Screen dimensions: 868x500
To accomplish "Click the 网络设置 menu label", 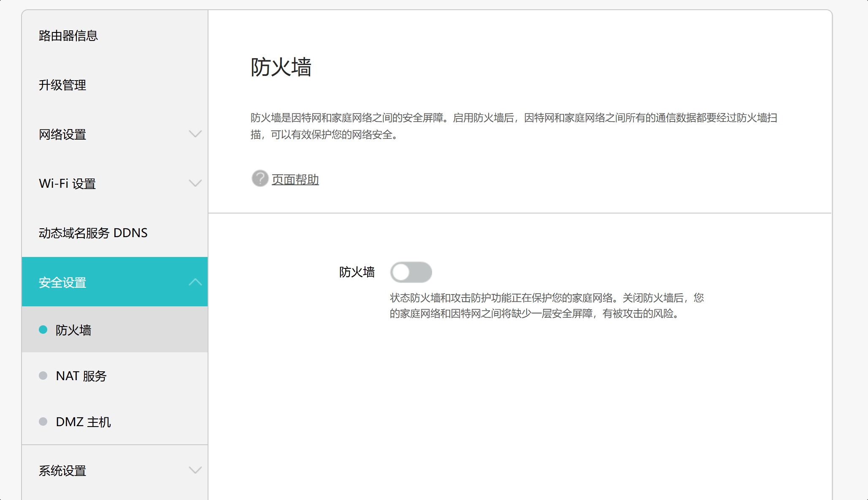I will pos(62,135).
